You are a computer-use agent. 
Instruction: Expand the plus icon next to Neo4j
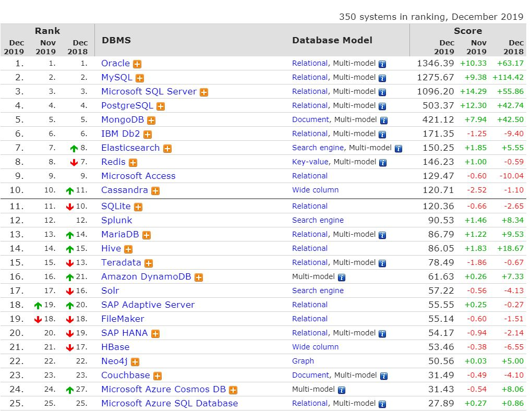coord(135,362)
